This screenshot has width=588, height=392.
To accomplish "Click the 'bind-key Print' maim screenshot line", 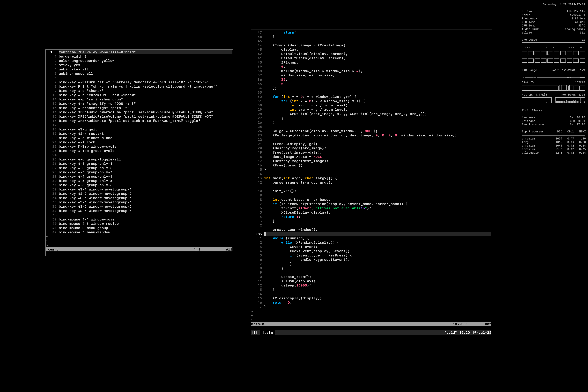I will (x=138, y=87).
